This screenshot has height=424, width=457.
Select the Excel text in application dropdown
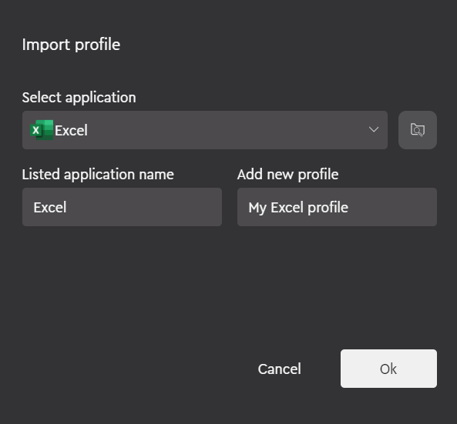pyautogui.click(x=71, y=130)
